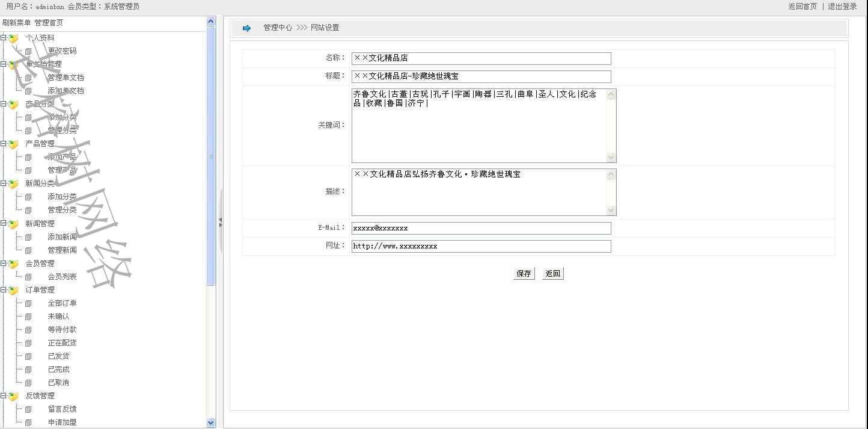This screenshot has width=868, height=429.
Task: Click the document icon beside 更改密码
Action: tap(28, 51)
